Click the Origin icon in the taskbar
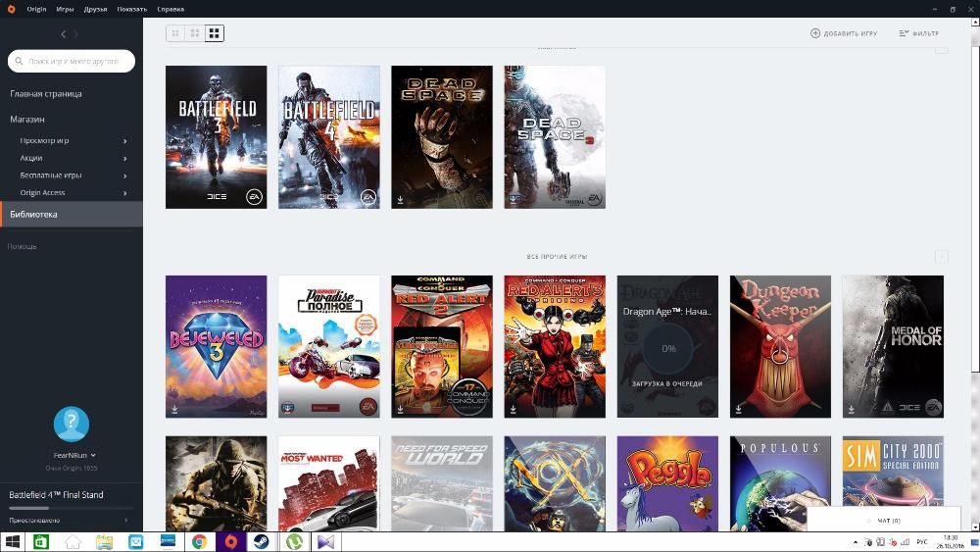 pyautogui.click(x=230, y=541)
